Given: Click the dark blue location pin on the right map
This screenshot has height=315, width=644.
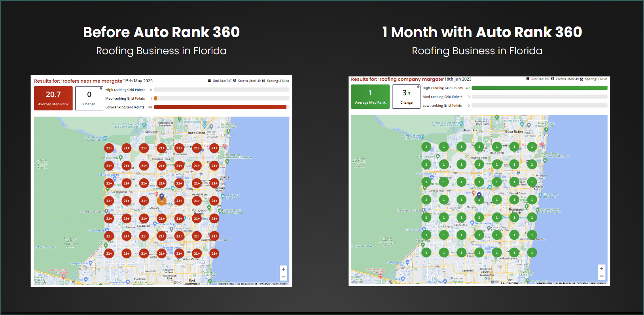Looking at the screenshot, I should 479,195.
